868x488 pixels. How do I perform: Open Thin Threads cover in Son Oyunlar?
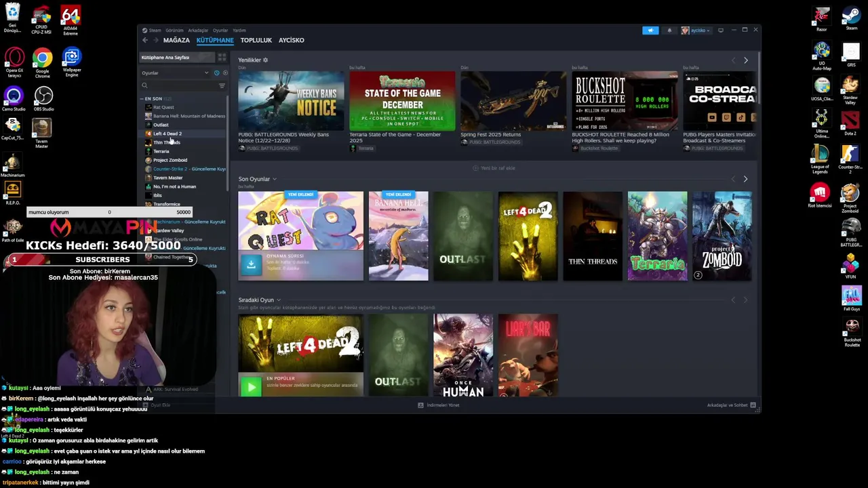click(593, 236)
